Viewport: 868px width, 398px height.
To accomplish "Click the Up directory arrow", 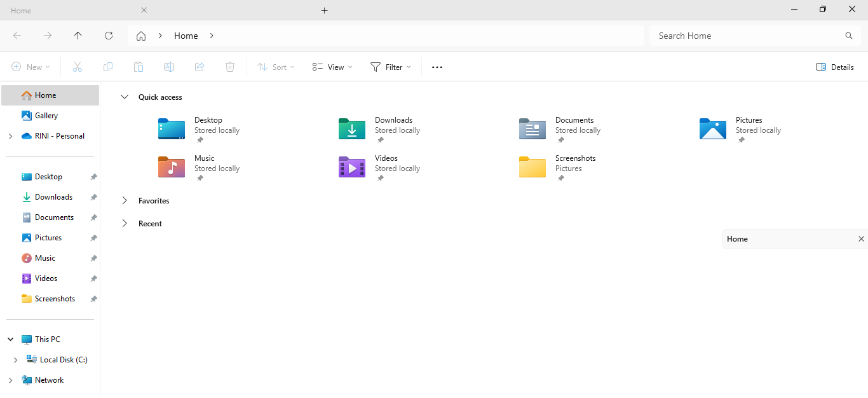I will [x=78, y=36].
